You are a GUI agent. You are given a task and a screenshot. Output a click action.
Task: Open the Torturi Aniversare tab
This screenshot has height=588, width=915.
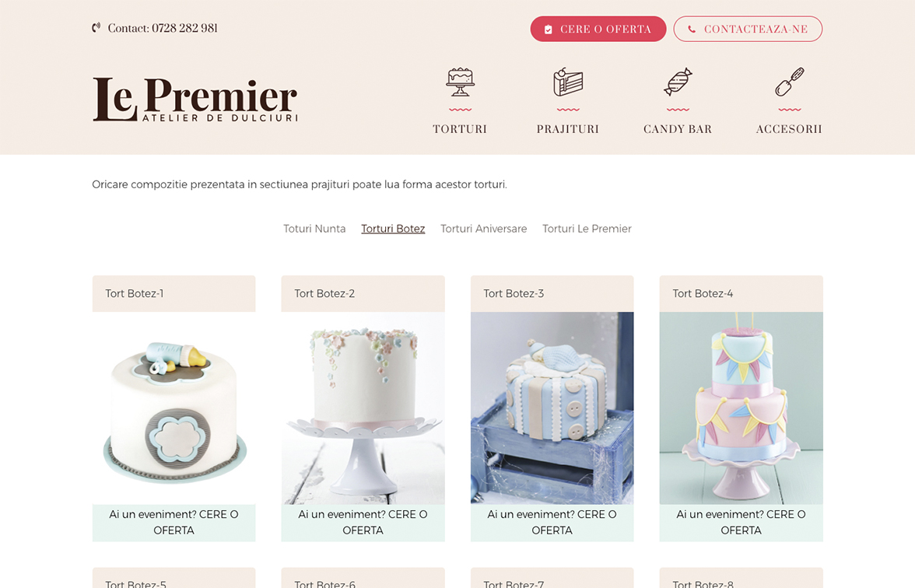click(x=483, y=229)
